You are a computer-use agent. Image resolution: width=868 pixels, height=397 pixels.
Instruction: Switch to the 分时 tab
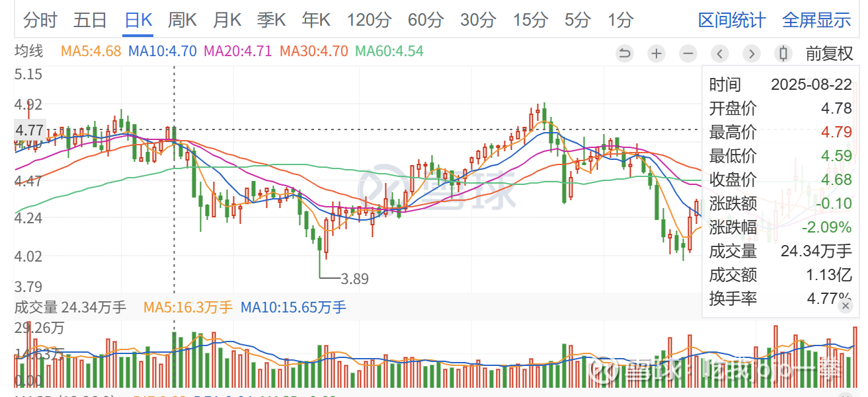click(40, 20)
